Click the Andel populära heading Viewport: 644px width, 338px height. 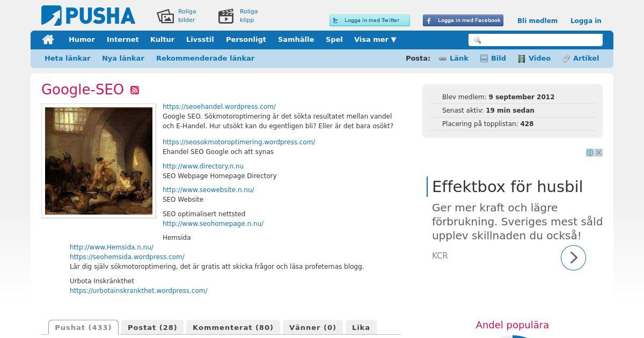[512, 325]
